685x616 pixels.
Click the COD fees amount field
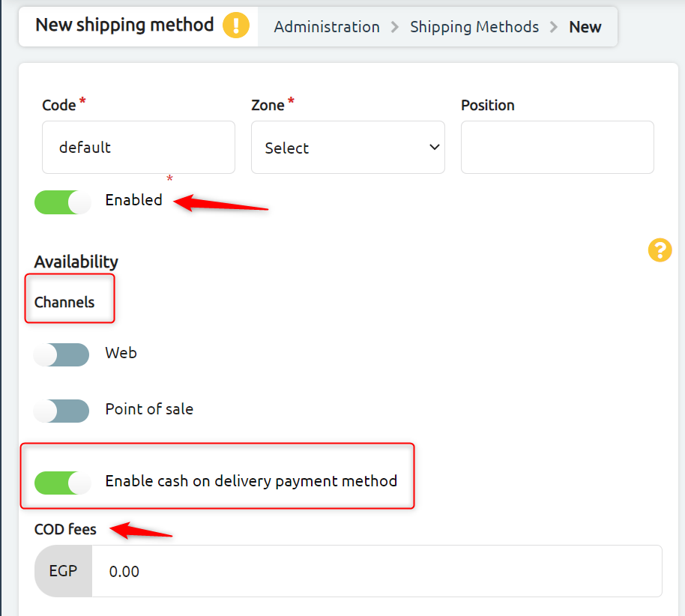(x=376, y=571)
